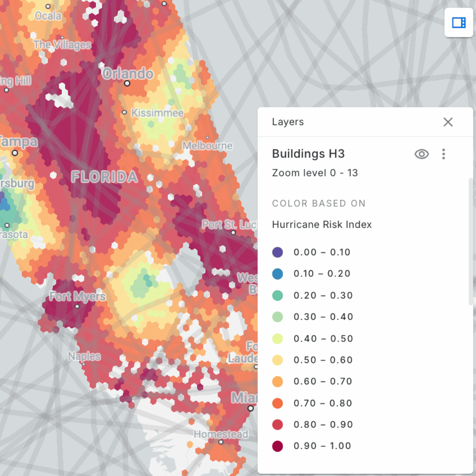The width and height of the screenshot is (476, 476).
Task: Open Buildings H3 more options menu
Action: [x=443, y=154]
